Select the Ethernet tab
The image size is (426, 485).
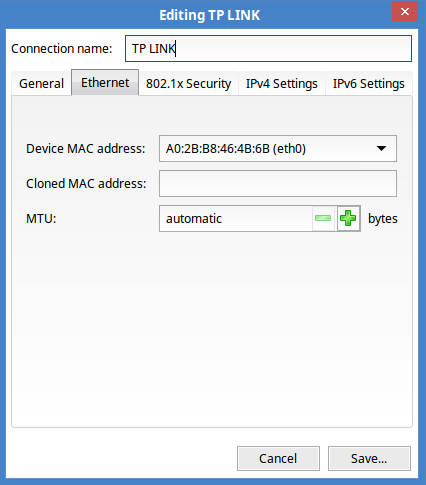tap(105, 83)
